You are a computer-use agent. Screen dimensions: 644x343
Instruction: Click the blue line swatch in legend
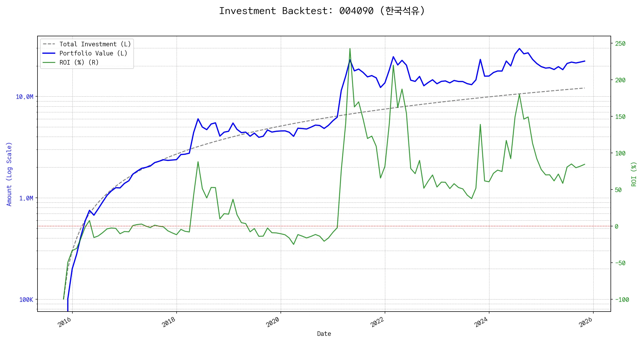pyautogui.click(x=49, y=53)
